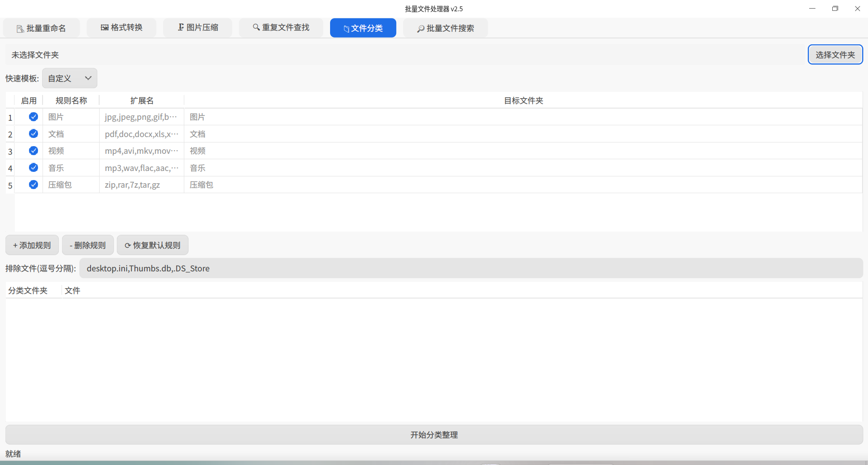Start sorting with 开始分类整理 button
868x465 pixels.
(x=434, y=435)
